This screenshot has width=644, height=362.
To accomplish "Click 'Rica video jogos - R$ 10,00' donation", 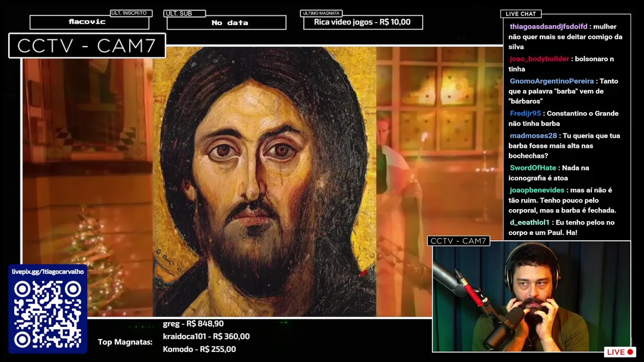I will 362,22.
